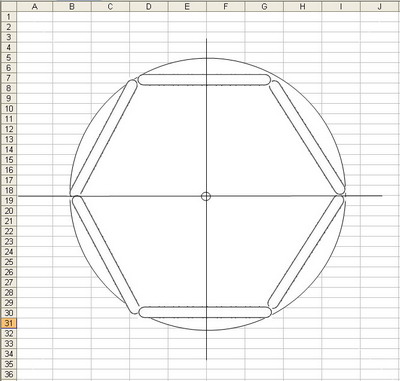The height and width of the screenshot is (381, 400).
Task: Select column D header
Action: [x=149, y=6]
